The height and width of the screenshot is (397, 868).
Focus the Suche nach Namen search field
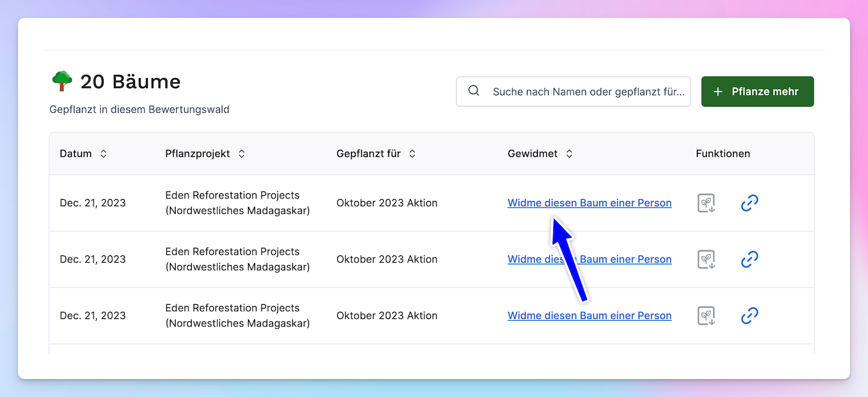click(588, 92)
